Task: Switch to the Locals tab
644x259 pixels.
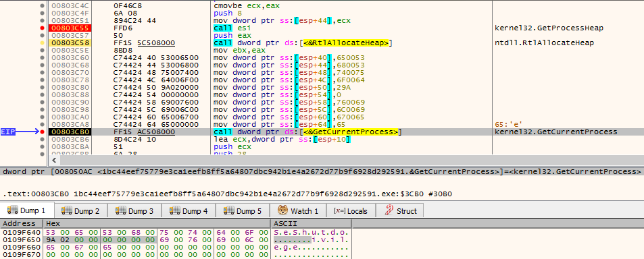Action: click(351, 211)
